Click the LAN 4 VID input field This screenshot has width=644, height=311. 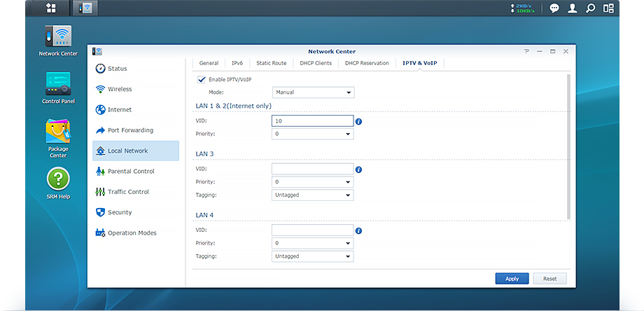[x=312, y=230]
